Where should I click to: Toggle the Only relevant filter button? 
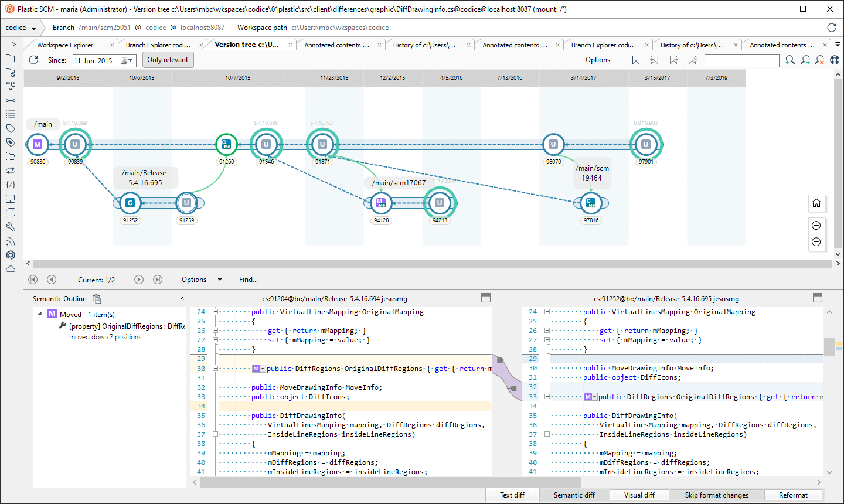point(168,60)
